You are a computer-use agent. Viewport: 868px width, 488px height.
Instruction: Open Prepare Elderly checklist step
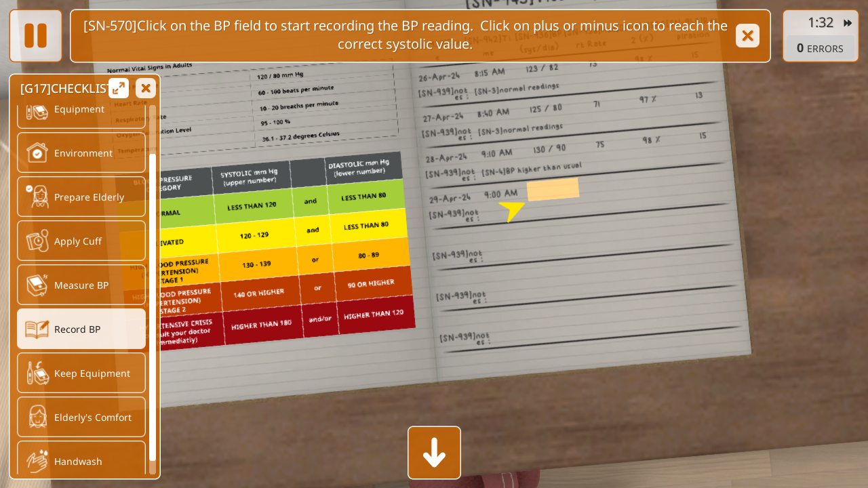pyautogui.click(x=37, y=197)
